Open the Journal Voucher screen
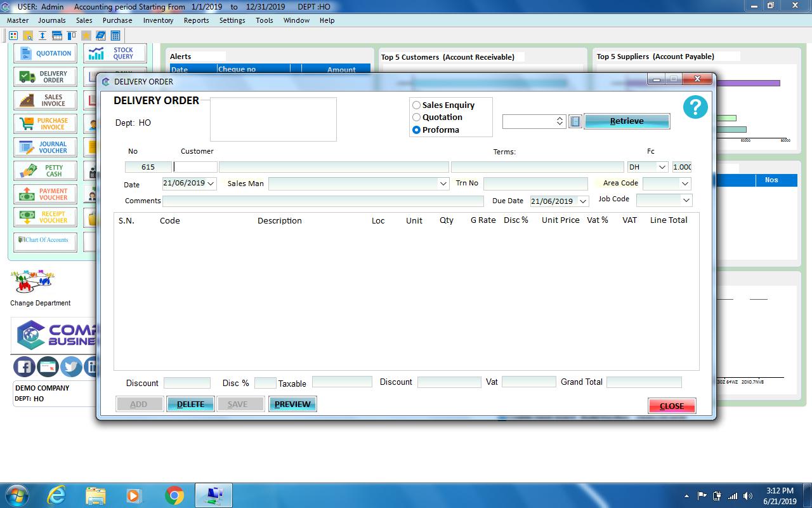Image resolution: width=812 pixels, height=508 pixels. click(44, 147)
